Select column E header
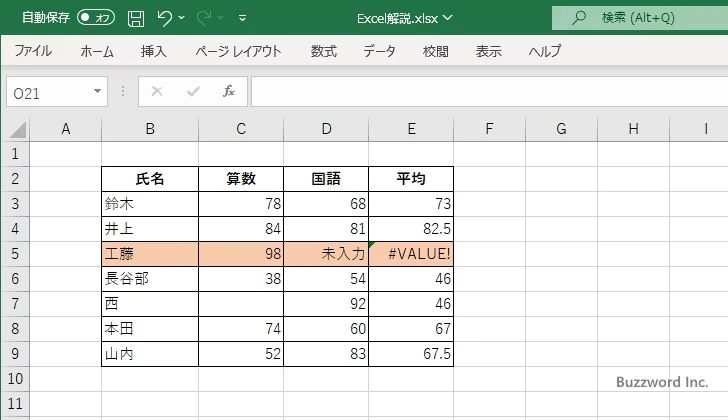 click(411, 129)
